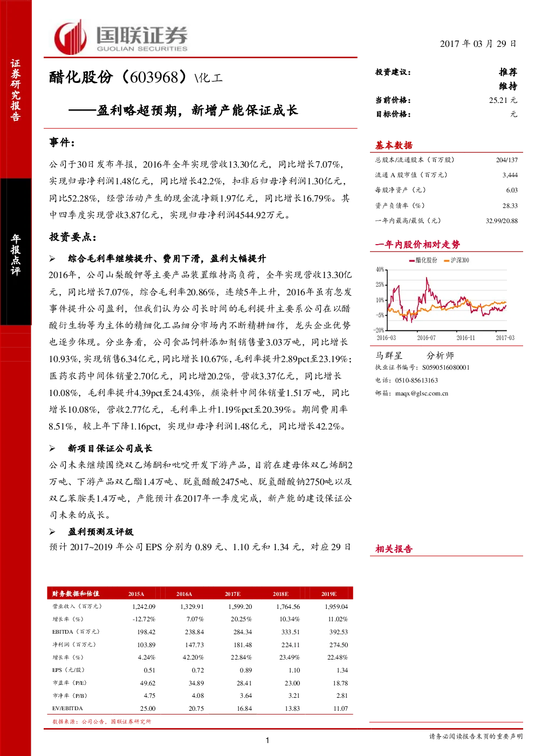Click net profit cell 147.73
Viewport: 535px width, 756px height.
(194, 645)
